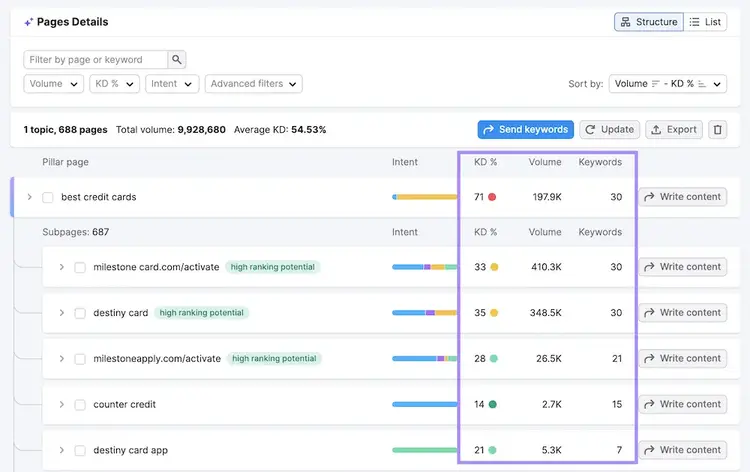Click Write content for counter credit

point(683,405)
